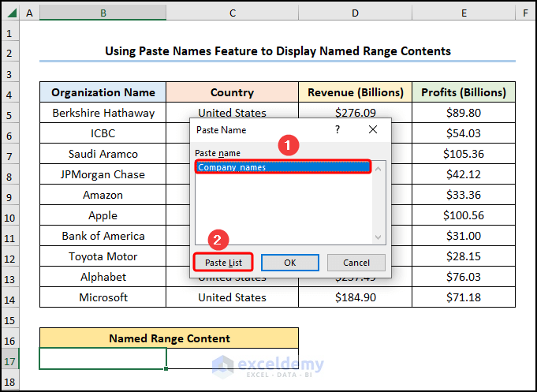Click the sheet title heading cell

[278, 51]
